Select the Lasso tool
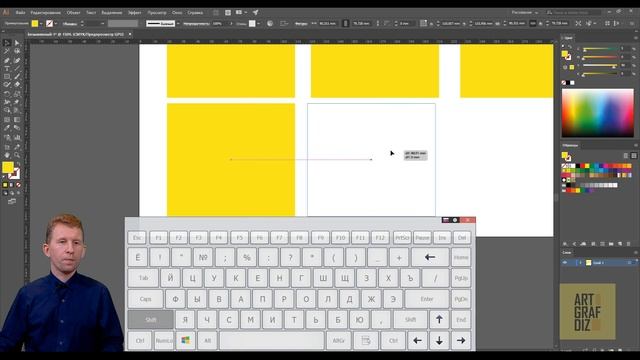640x360 pixels. pyautogui.click(x=17, y=51)
